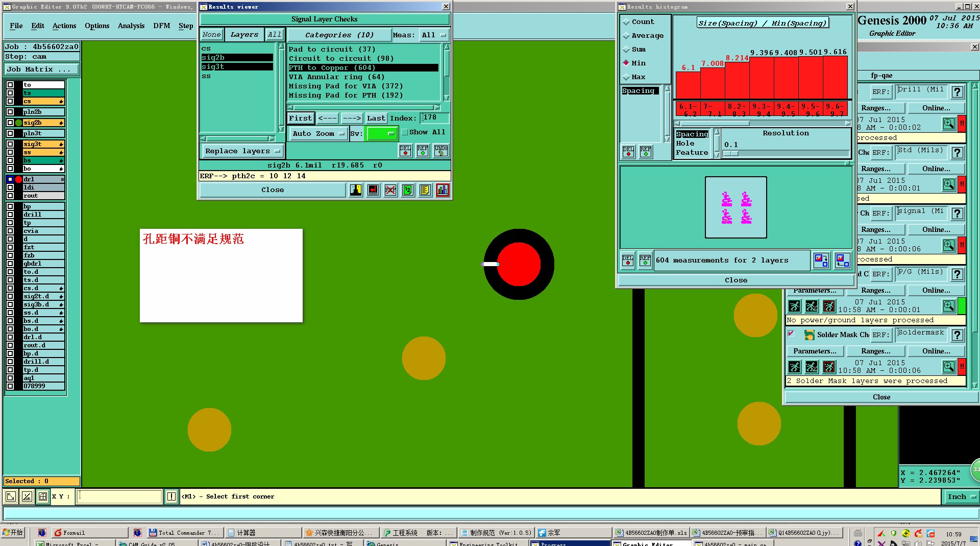
Task: Select the sig3t layer in Results viewer
Action: 237,67
